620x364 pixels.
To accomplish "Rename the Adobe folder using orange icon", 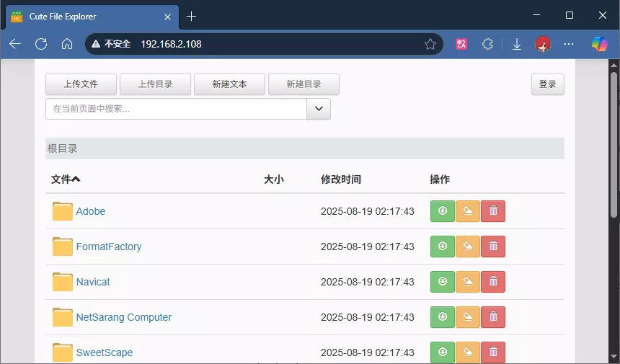I will click(468, 211).
